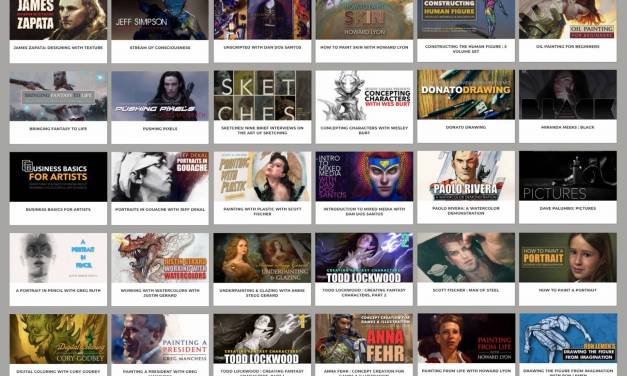Select the Business Basics for Artists thumbnail
This screenshot has width=627, height=376.
pos(58,177)
